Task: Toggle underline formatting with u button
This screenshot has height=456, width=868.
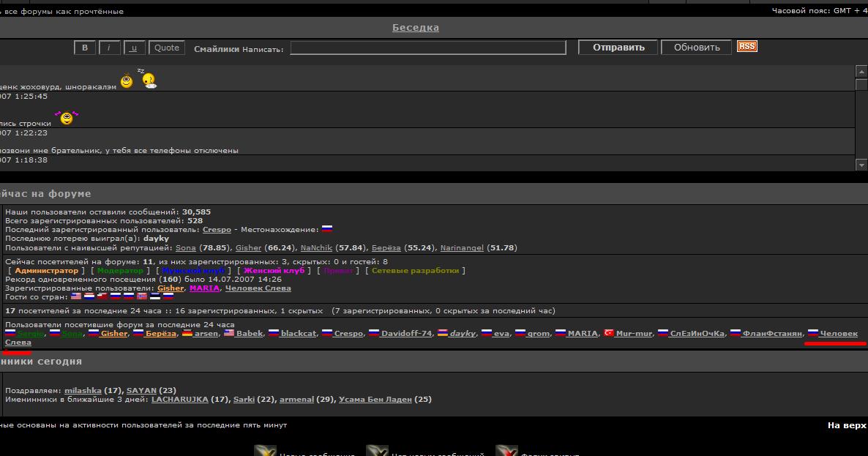Action: 134,48
